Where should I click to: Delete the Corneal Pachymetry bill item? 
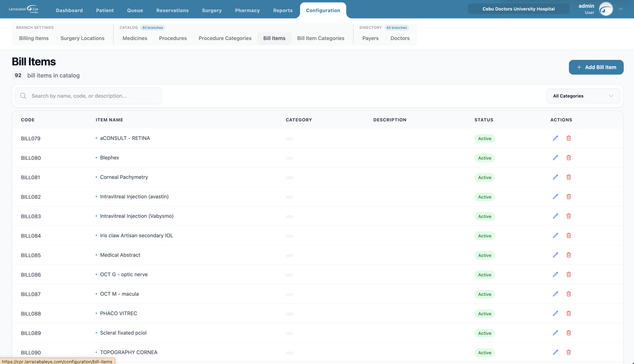(569, 177)
